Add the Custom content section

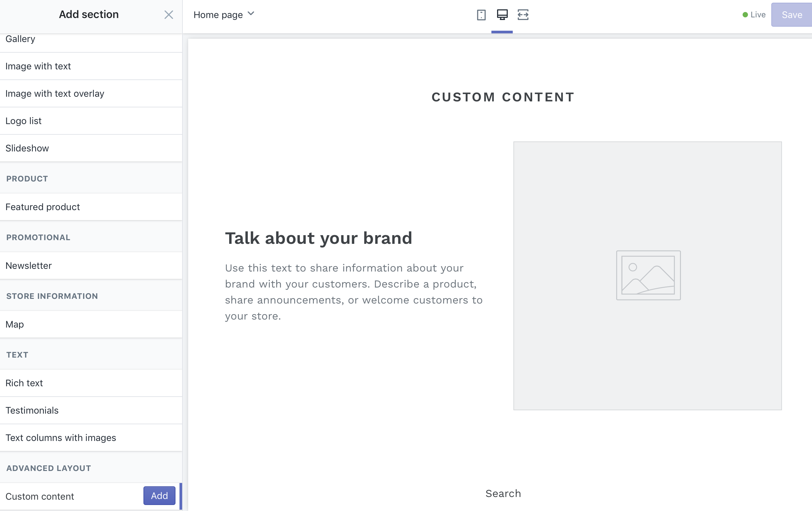pyautogui.click(x=159, y=496)
